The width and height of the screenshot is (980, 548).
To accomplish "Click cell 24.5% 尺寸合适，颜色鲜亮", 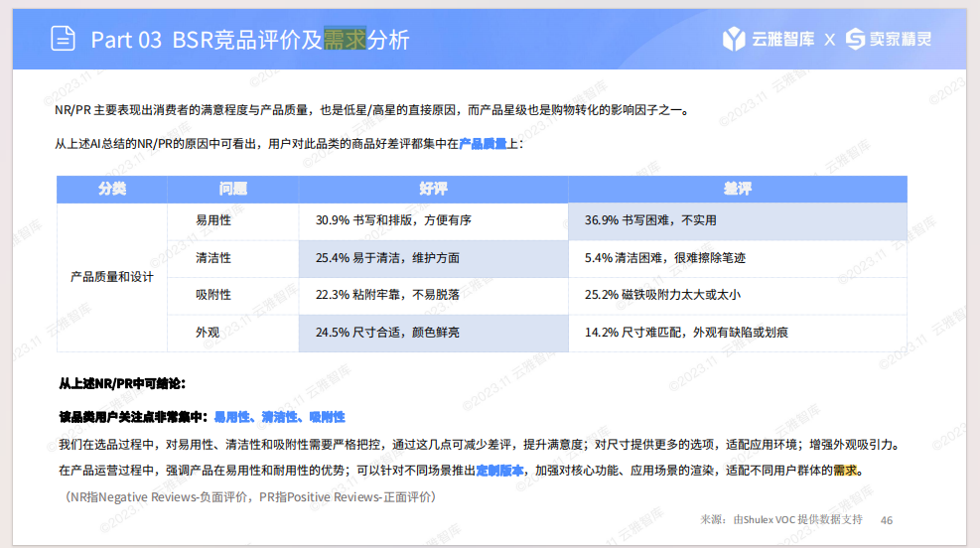I will (433, 333).
